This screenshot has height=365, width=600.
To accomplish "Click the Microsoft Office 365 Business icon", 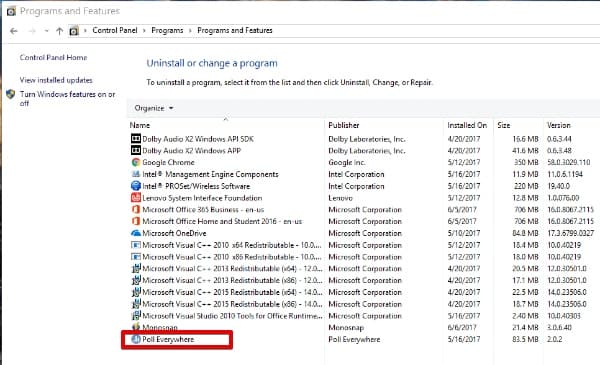I will point(136,210).
